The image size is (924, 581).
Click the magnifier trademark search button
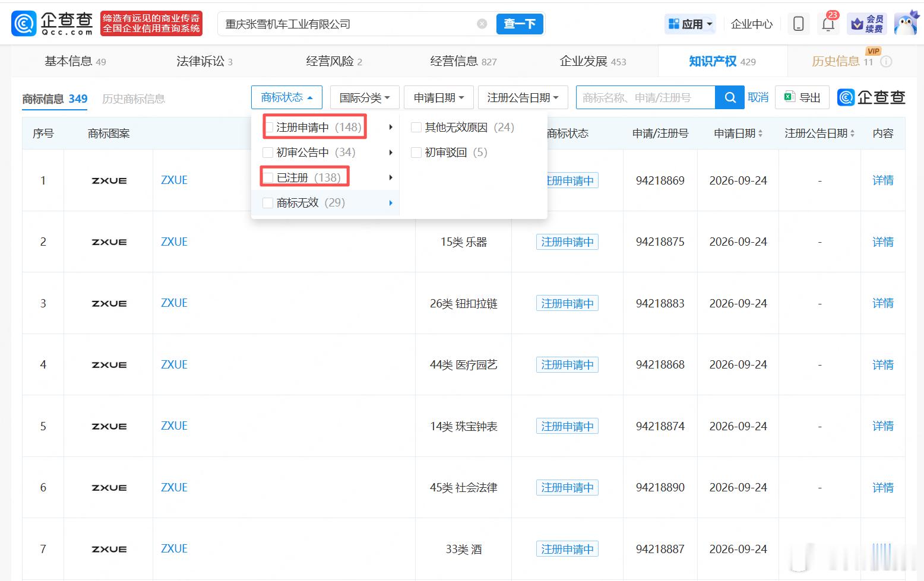point(730,97)
